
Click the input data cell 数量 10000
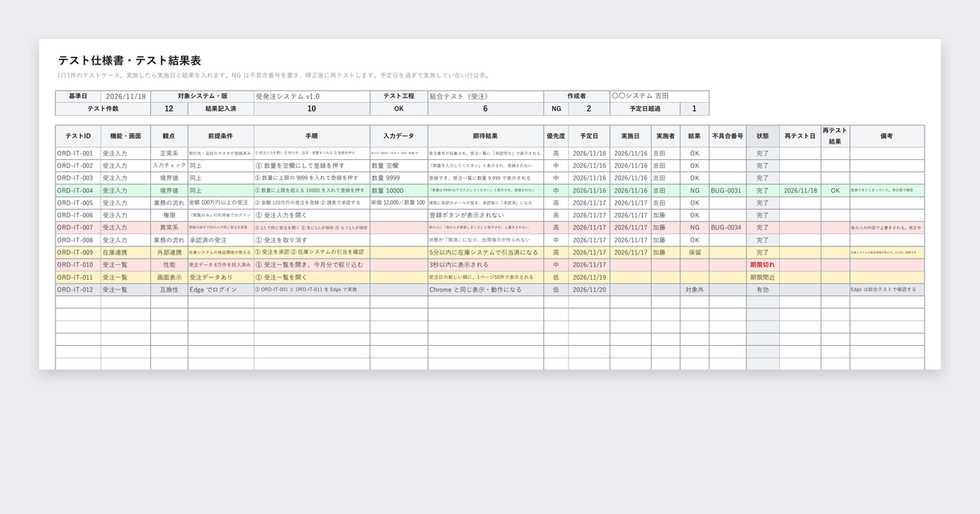pos(399,190)
